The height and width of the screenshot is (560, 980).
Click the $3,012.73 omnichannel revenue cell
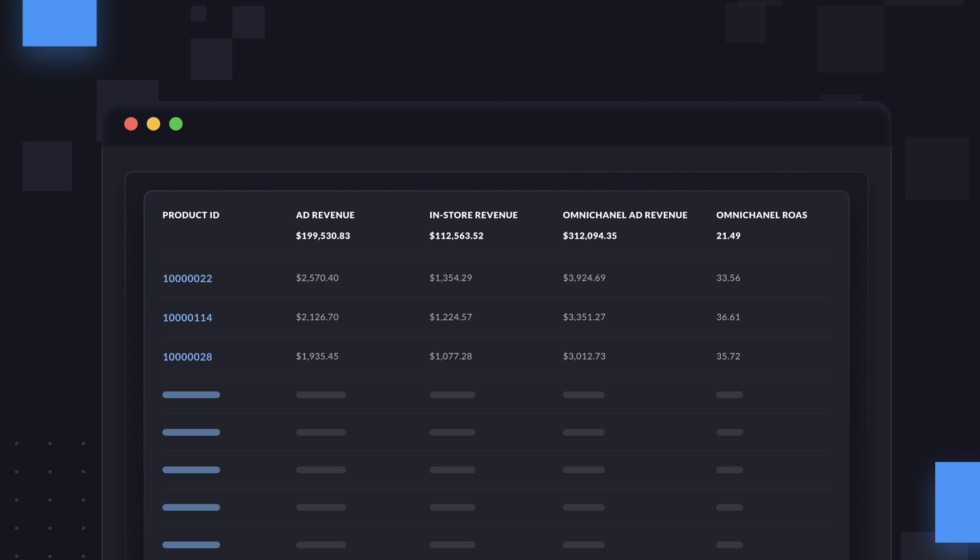coord(584,356)
